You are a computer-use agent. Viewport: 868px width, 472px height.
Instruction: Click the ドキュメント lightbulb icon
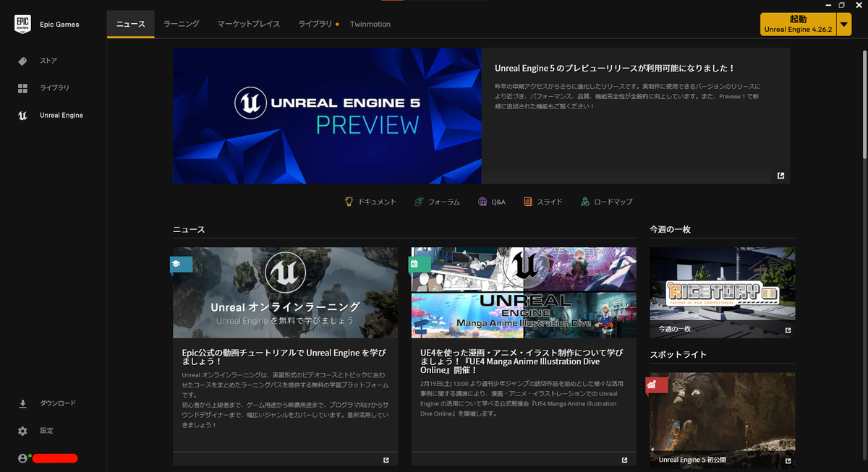point(349,202)
